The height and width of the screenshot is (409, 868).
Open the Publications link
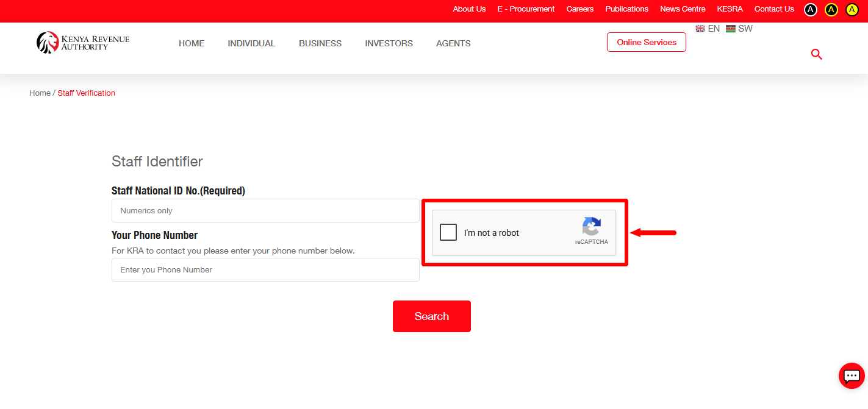click(627, 9)
